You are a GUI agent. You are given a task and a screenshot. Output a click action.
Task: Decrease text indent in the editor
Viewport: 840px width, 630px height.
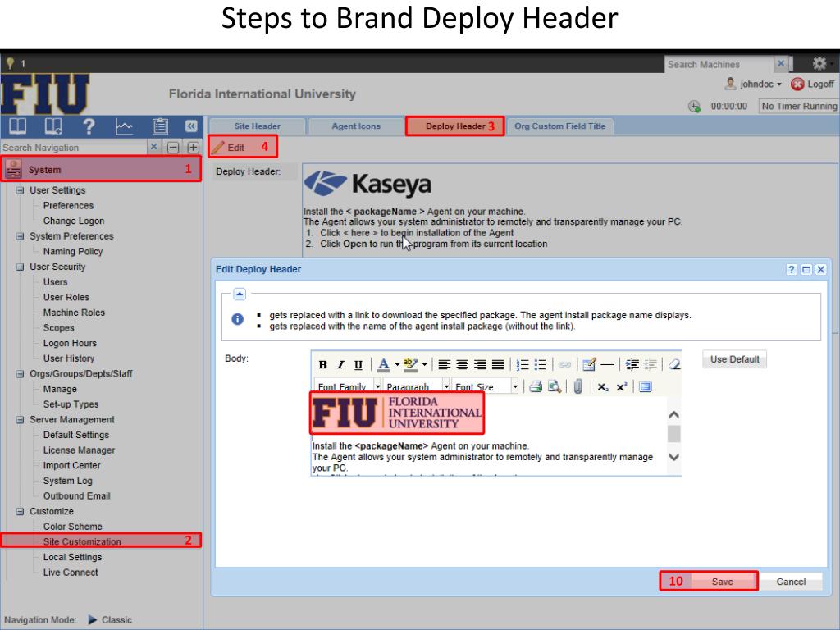pyautogui.click(x=651, y=365)
